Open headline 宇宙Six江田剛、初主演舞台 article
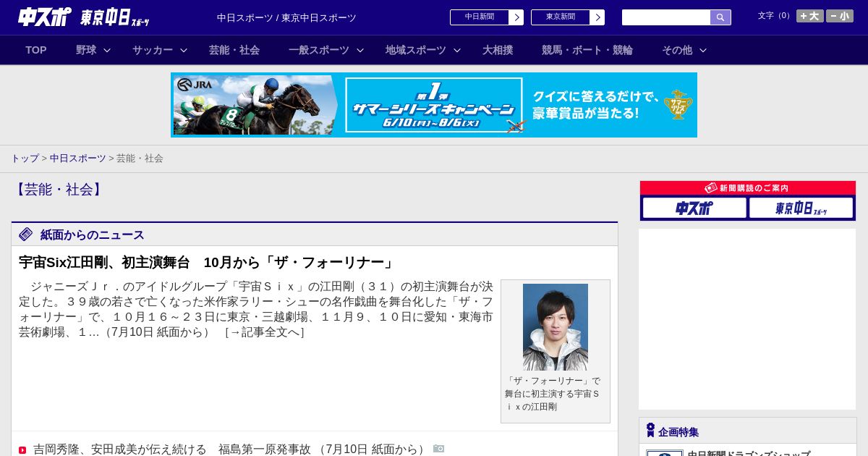This screenshot has height=456, width=868. tap(208, 262)
